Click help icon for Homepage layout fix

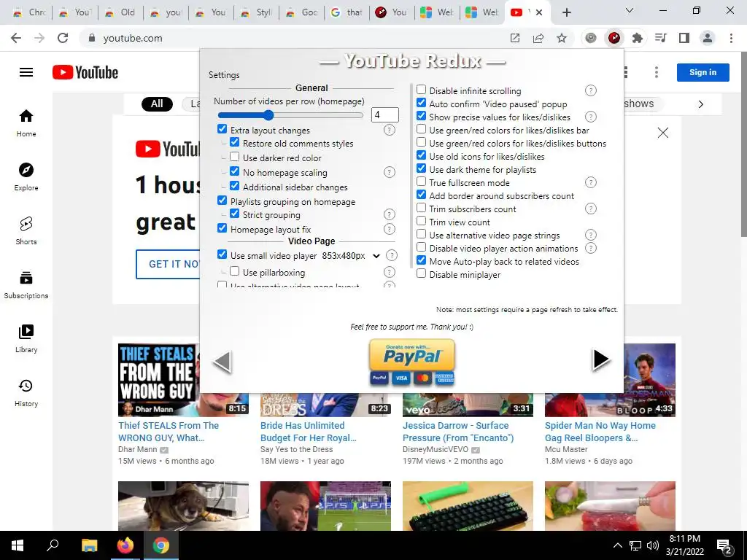point(390,229)
